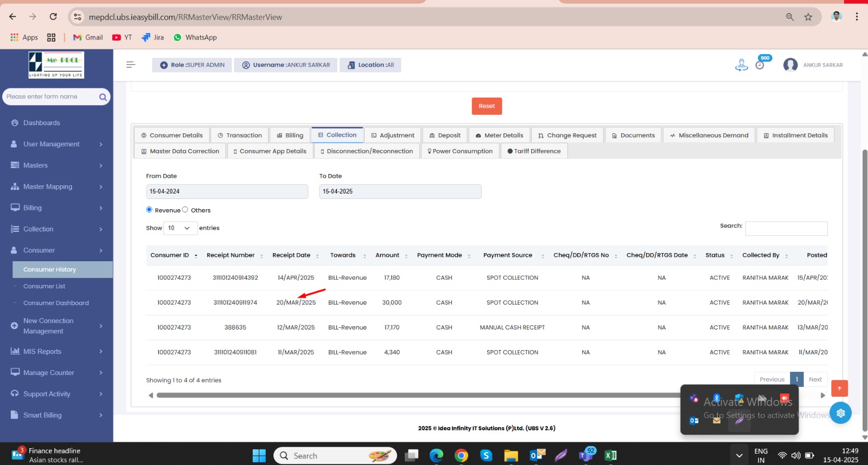Click the From Date input field
The image size is (868, 465).
coord(227,191)
